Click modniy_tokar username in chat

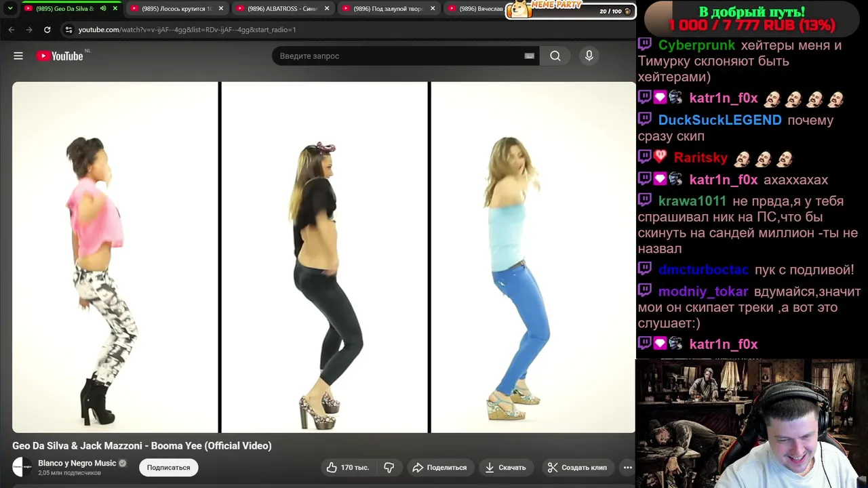[703, 291]
